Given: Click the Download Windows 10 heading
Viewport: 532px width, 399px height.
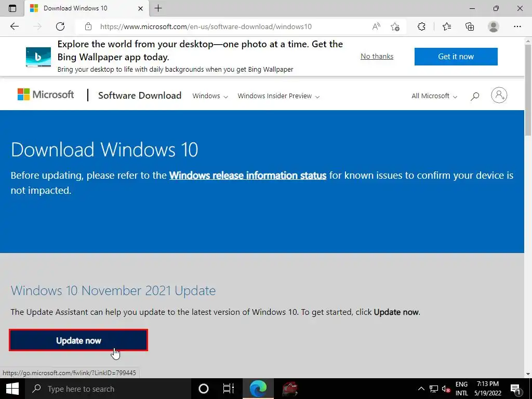Looking at the screenshot, I should [104, 150].
